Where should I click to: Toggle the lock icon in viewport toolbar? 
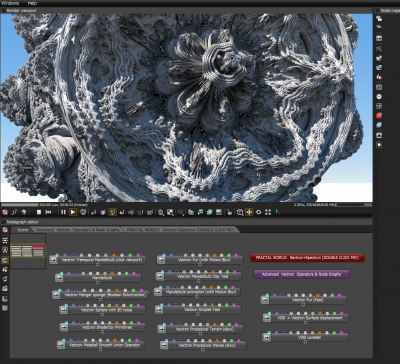[x=229, y=212]
